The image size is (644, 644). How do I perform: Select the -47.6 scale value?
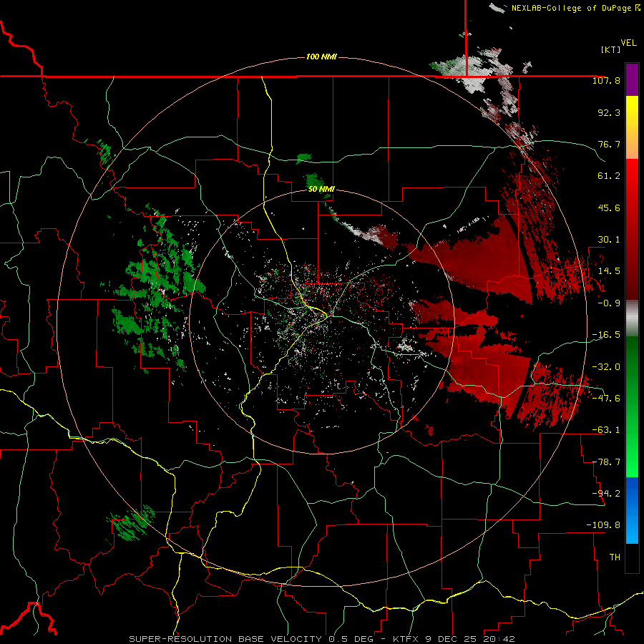click(606, 399)
